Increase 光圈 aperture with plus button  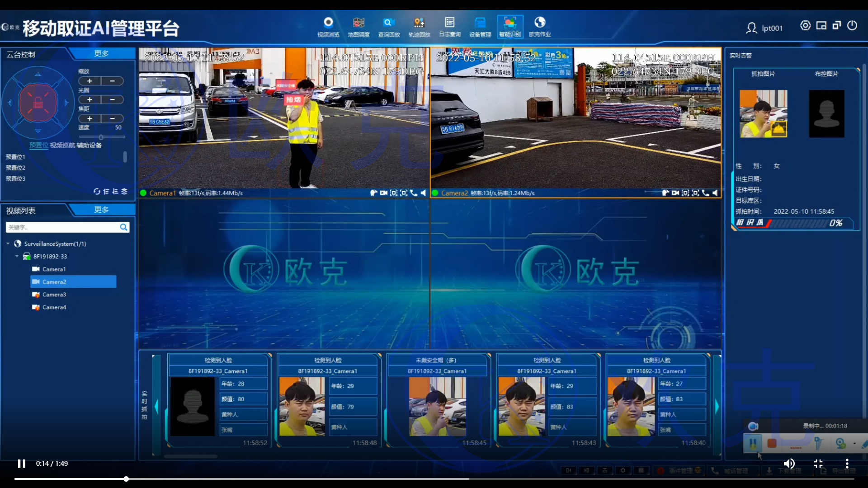tap(90, 100)
